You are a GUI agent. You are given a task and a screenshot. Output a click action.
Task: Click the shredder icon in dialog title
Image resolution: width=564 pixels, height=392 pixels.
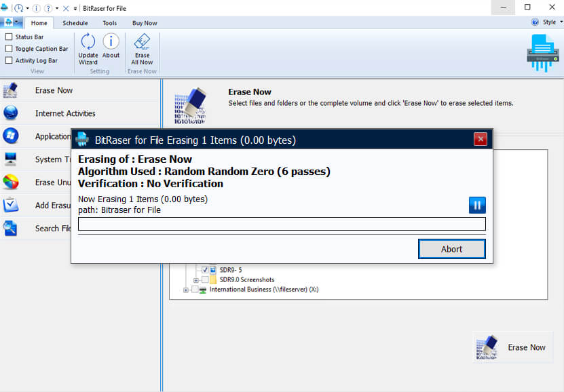pos(82,140)
